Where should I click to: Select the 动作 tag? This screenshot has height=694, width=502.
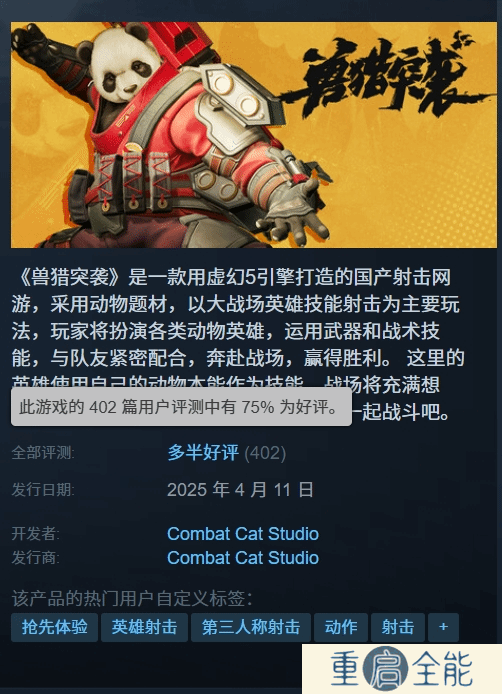tap(341, 627)
